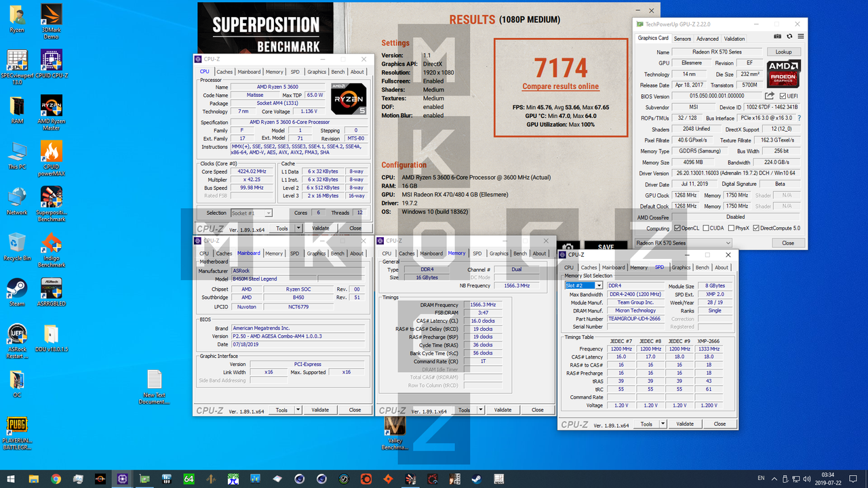This screenshot has height=488, width=868.
Task: Click Validate in the CPU-Z SPD window
Action: [685, 424]
